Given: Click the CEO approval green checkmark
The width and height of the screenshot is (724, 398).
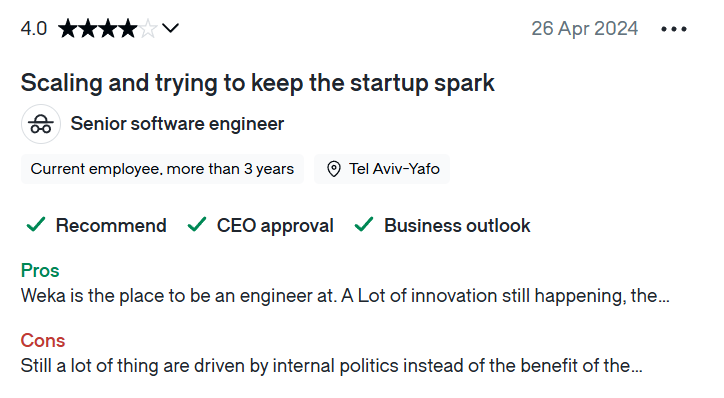Looking at the screenshot, I should click(197, 225).
